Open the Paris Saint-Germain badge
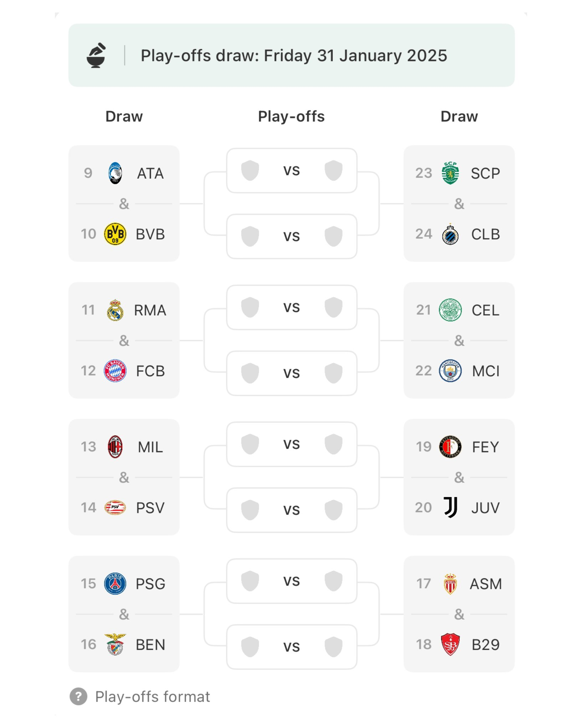The width and height of the screenshot is (582, 728). click(x=115, y=583)
